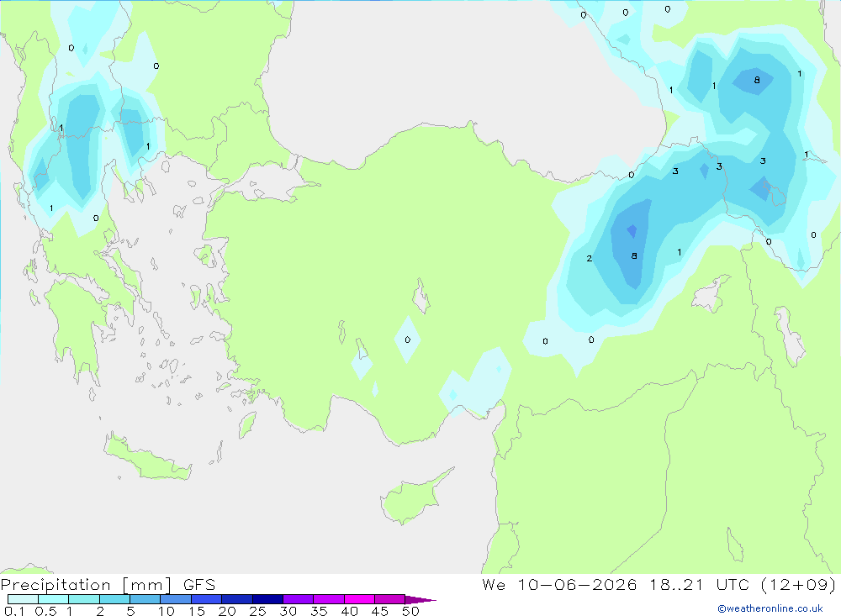Viewport: 841px width, 616px height.
Task: Click the '25' legend scale label
Action: 258,611
